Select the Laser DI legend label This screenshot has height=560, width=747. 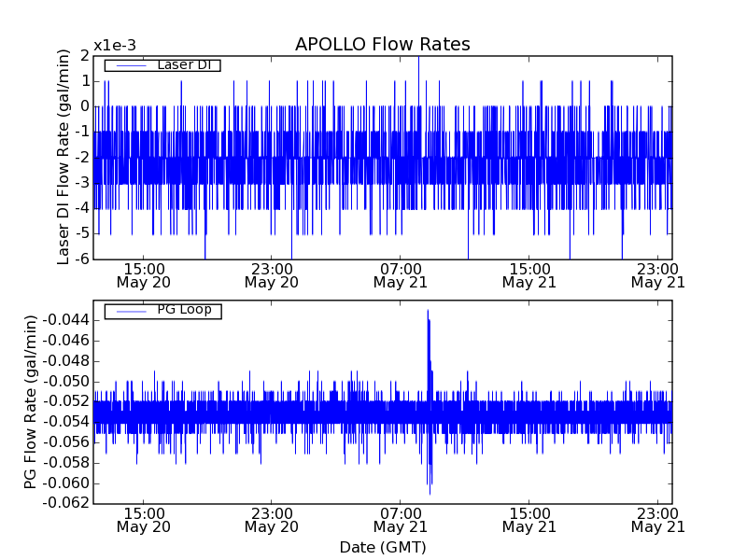pos(184,64)
